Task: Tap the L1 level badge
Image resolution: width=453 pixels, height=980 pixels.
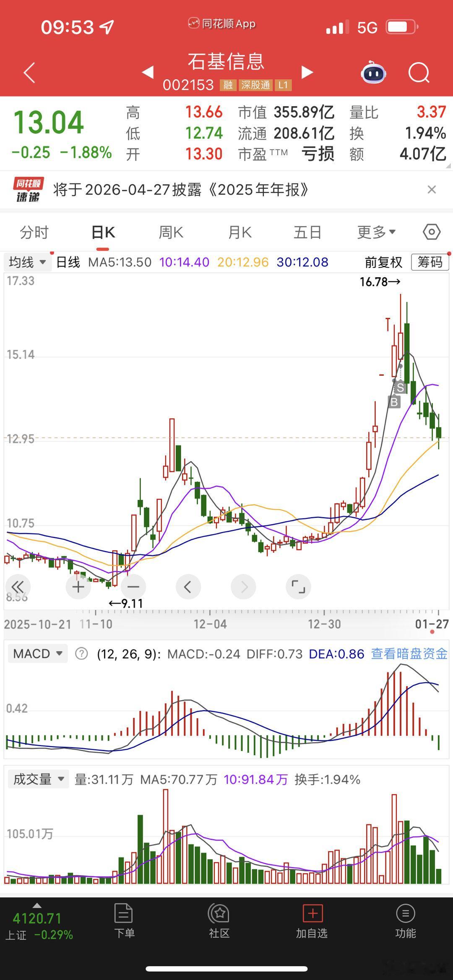Action: coord(283,85)
